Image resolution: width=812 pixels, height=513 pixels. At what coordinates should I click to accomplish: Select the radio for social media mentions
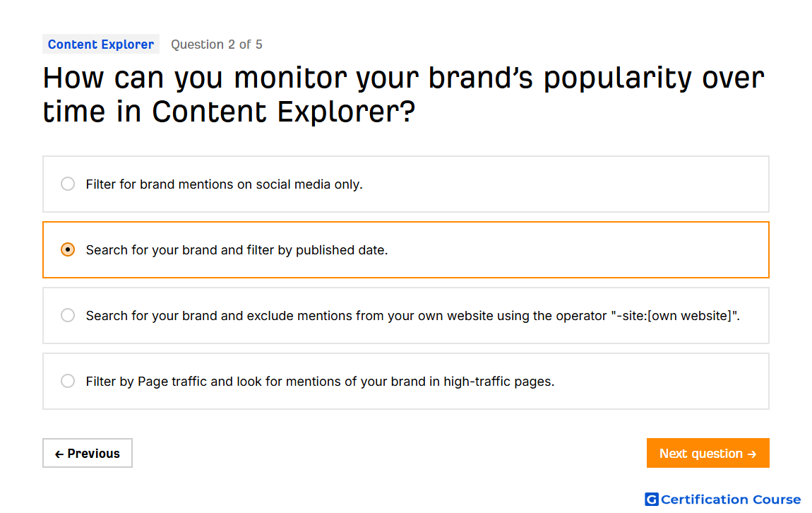click(x=68, y=184)
